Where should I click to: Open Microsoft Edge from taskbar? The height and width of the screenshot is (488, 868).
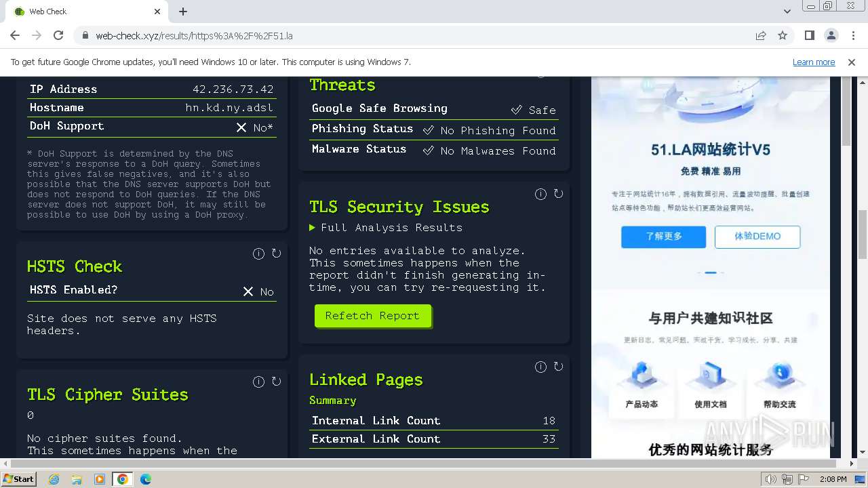click(145, 479)
